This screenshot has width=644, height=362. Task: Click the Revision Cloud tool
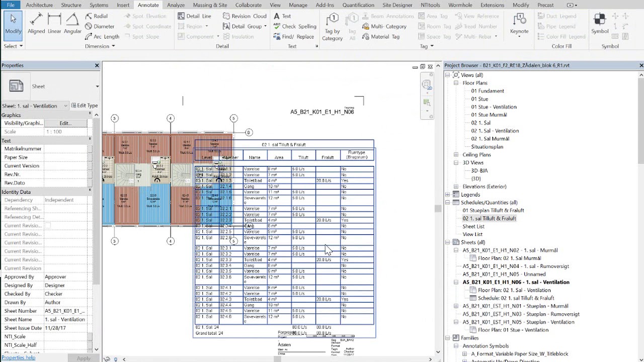[x=245, y=16]
